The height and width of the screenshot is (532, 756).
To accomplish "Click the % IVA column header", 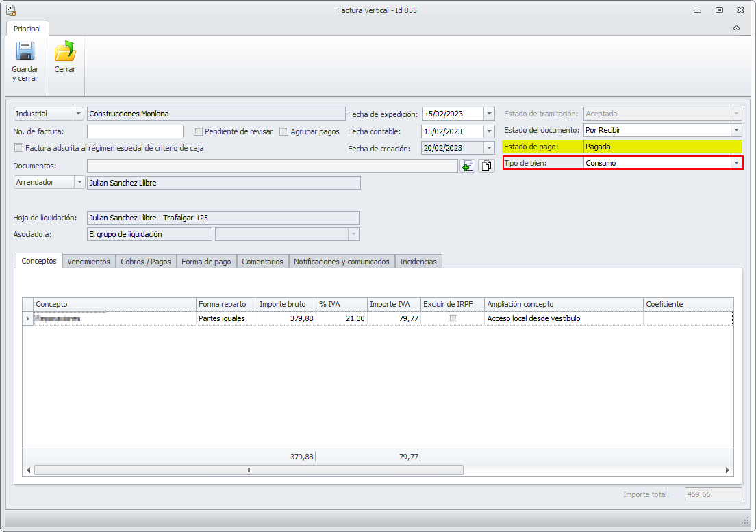I will [341, 304].
